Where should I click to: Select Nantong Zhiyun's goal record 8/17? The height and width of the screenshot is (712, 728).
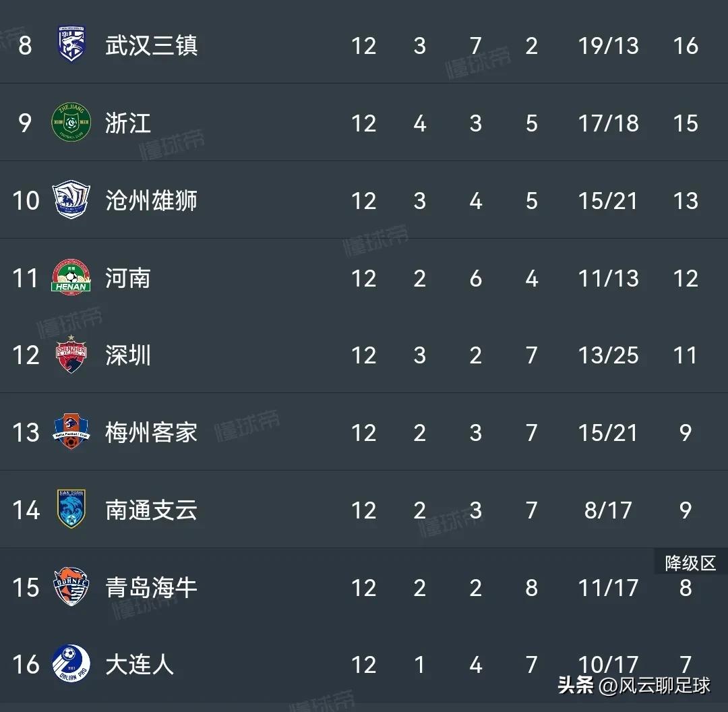point(608,510)
